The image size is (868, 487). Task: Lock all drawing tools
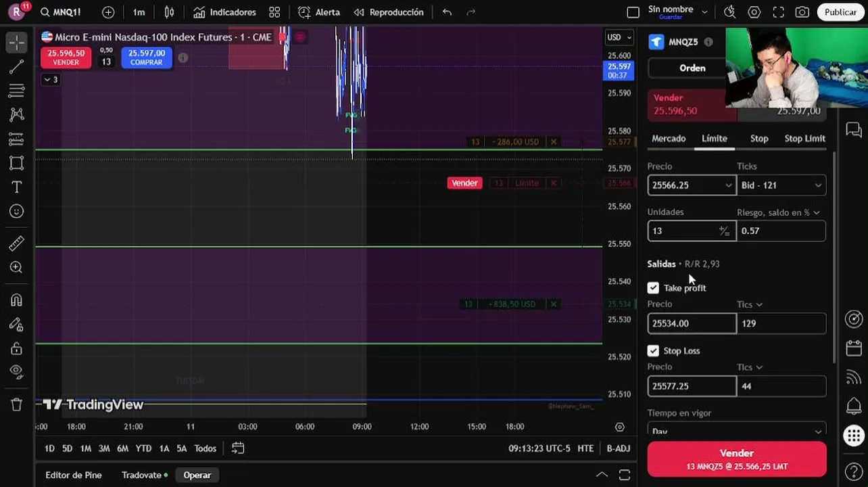coord(17,348)
